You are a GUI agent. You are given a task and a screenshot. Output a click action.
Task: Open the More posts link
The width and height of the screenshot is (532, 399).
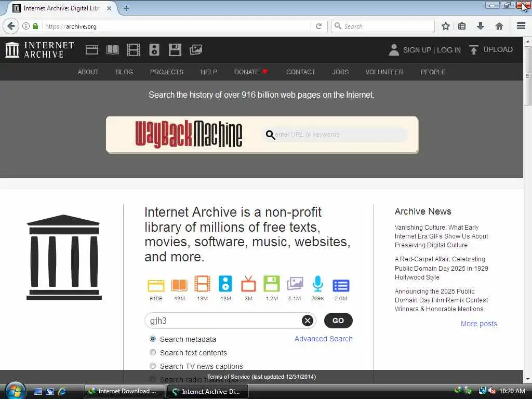click(478, 324)
